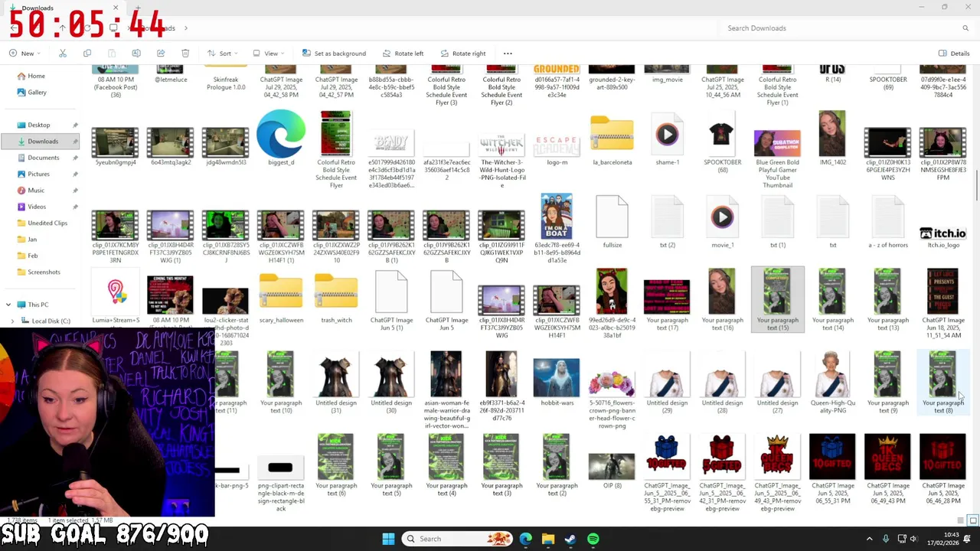980x551 pixels.
Task: Open Music in the sidebar
Action: (36, 190)
